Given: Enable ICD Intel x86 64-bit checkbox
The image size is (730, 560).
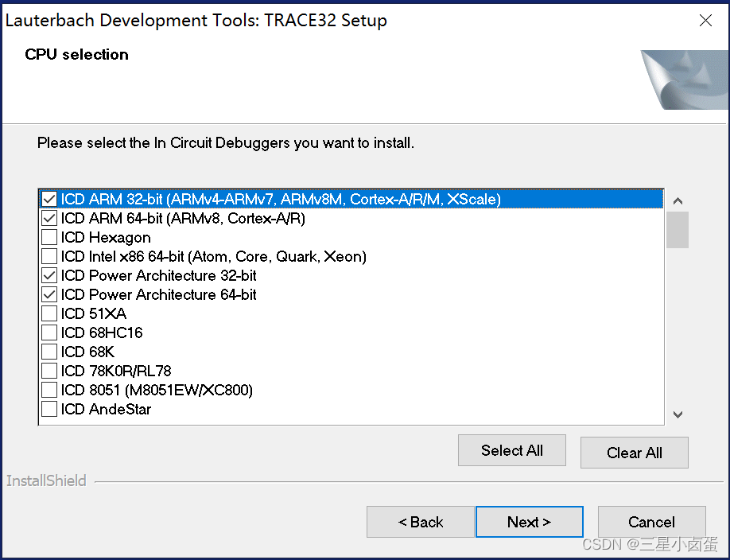Looking at the screenshot, I should 49,256.
